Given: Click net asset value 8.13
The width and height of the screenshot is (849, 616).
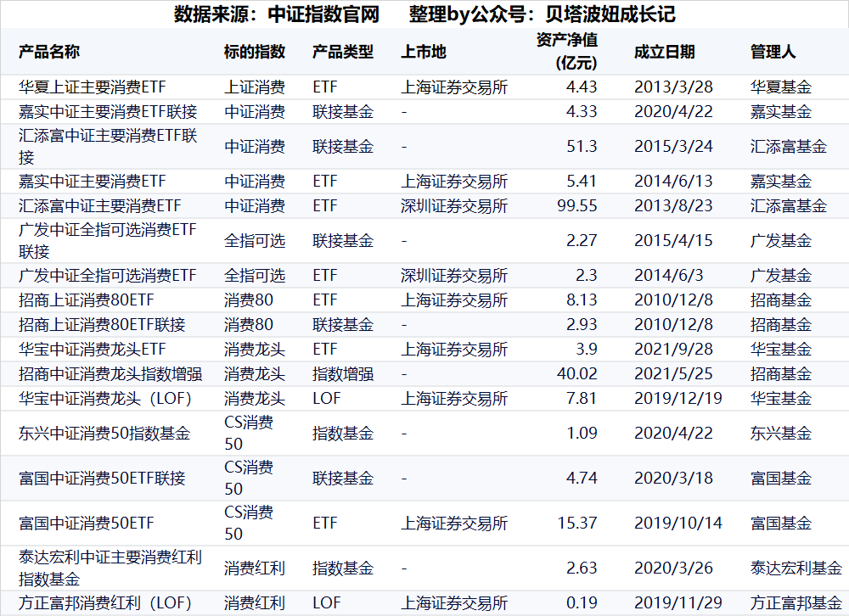Looking at the screenshot, I should [x=582, y=300].
